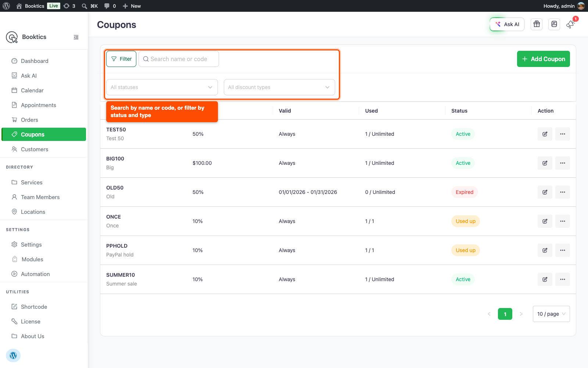Open Shortcode utility
This screenshot has height=368, width=588.
44,307
